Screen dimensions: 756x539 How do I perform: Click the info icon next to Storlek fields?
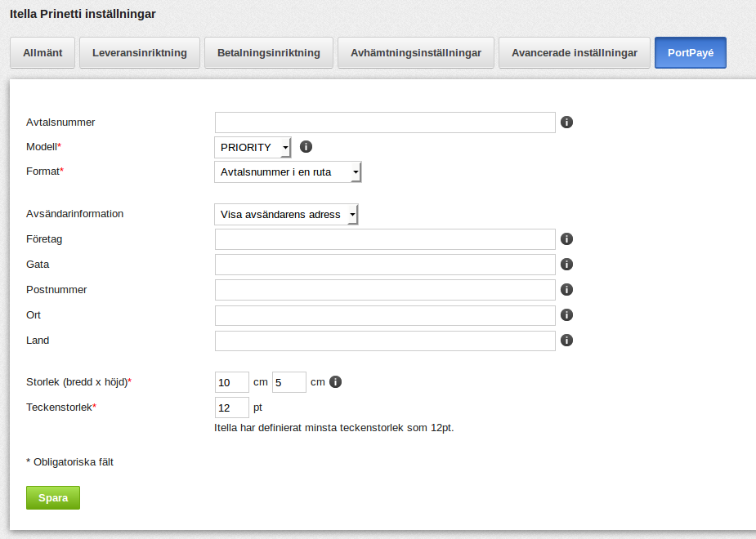(335, 382)
